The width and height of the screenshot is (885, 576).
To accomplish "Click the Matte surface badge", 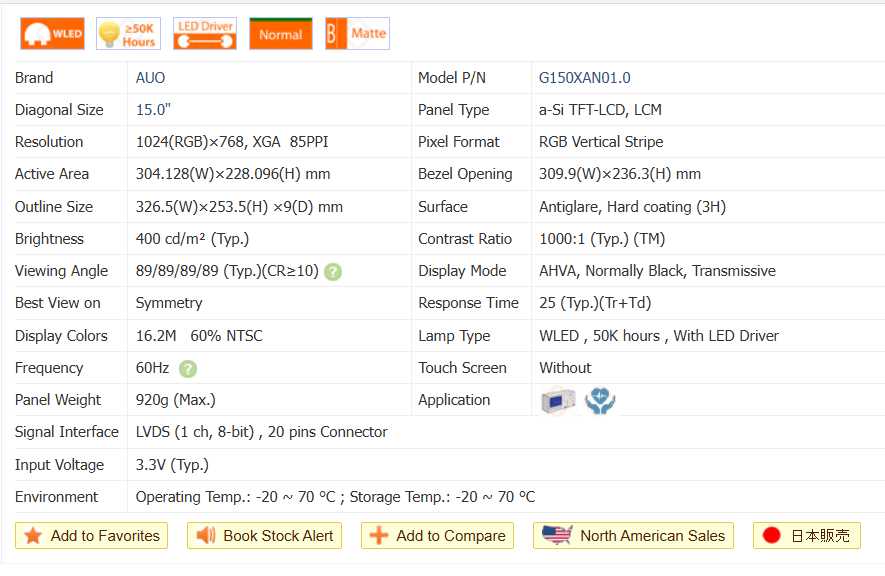I will (x=357, y=34).
